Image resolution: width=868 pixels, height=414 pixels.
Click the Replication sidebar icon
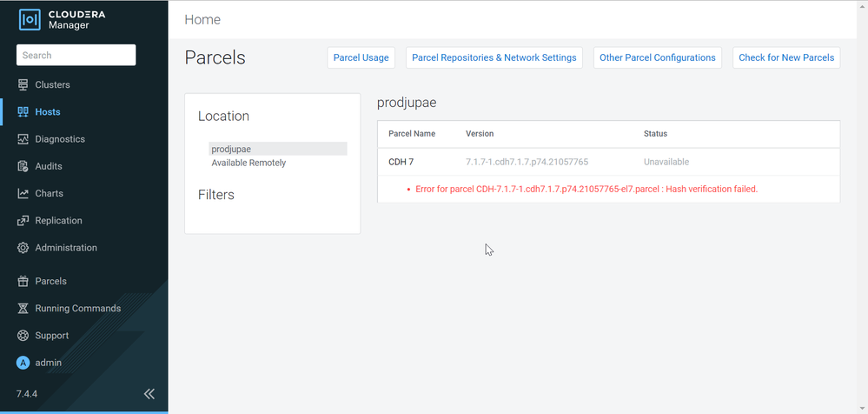point(23,221)
